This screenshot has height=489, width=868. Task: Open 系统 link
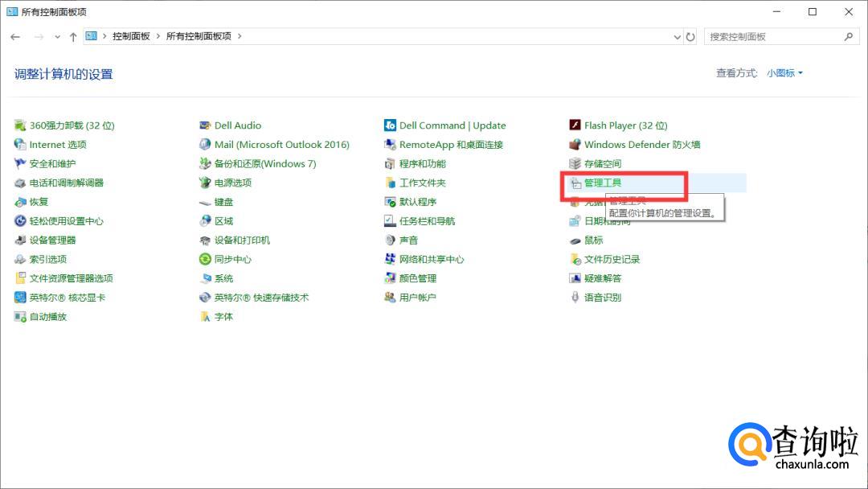(223, 278)
